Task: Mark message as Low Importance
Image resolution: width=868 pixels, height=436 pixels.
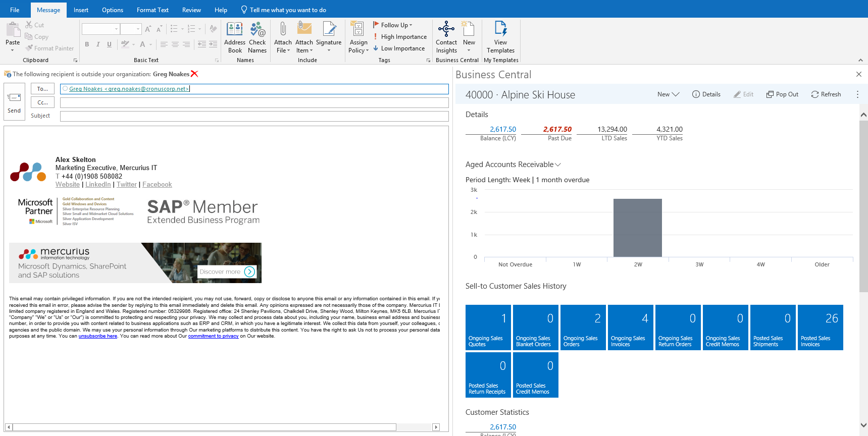Action: tap(399, 48)
